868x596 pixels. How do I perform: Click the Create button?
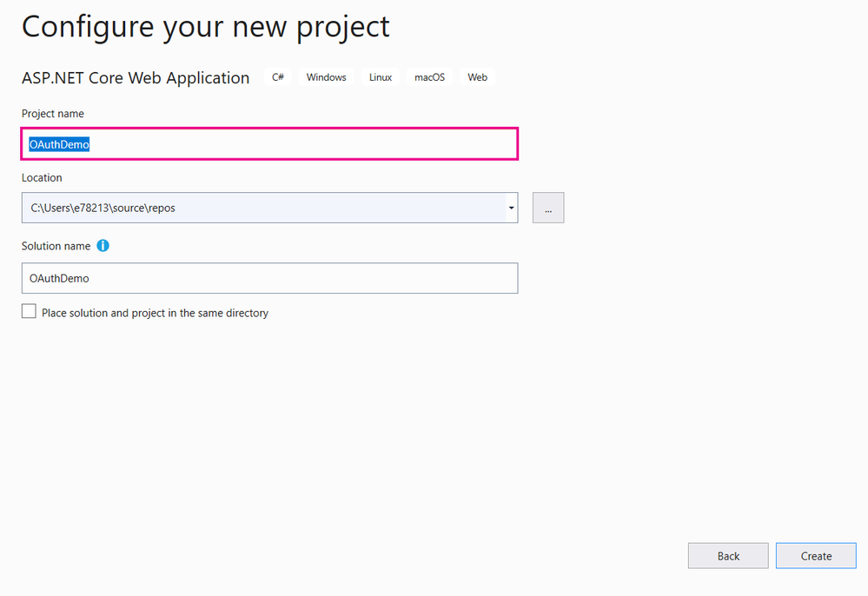coord(815,555)
